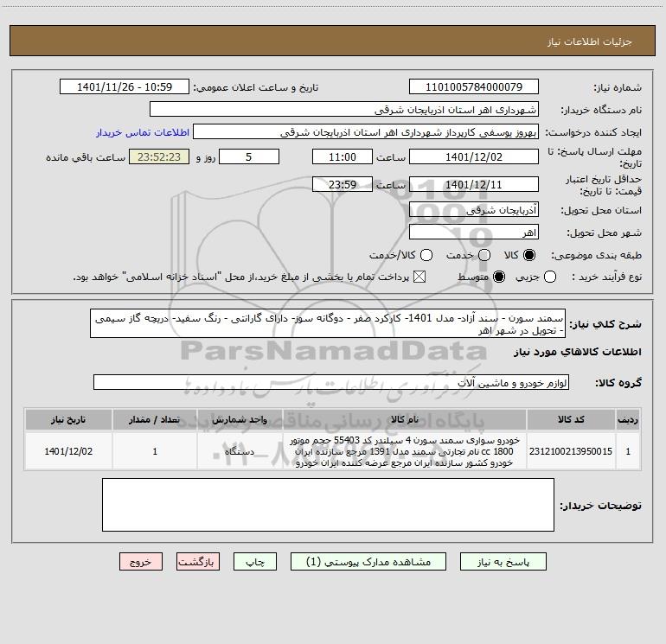Click the دستگاه unit cell
666x644 pixels.
(240, 451)
